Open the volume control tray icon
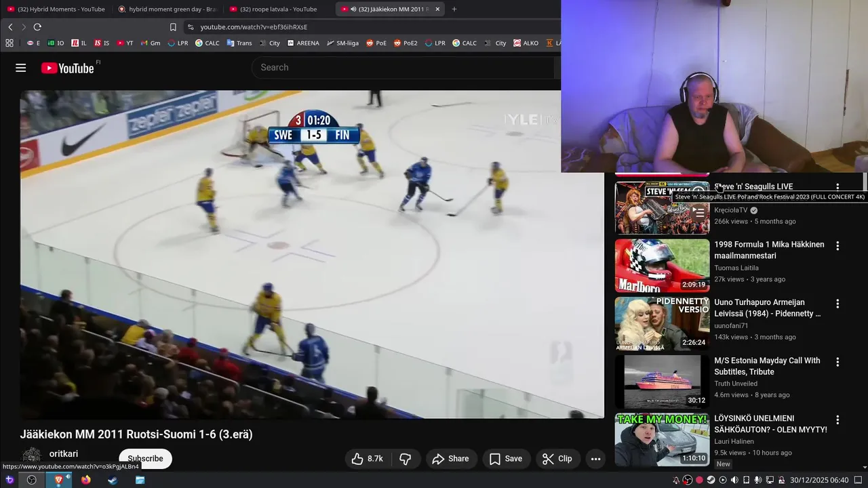This screenshot has height=488, width=868. click(x=734, y=480)
